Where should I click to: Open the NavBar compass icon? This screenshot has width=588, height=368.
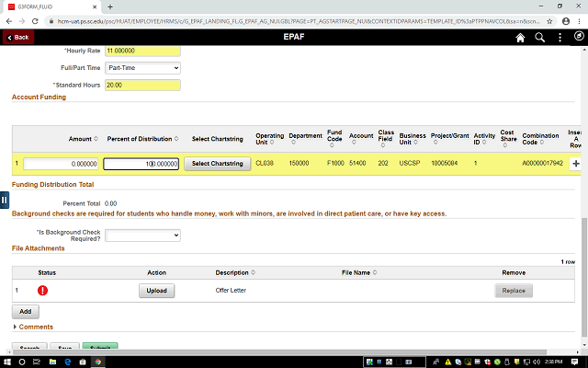pos(579,36)
